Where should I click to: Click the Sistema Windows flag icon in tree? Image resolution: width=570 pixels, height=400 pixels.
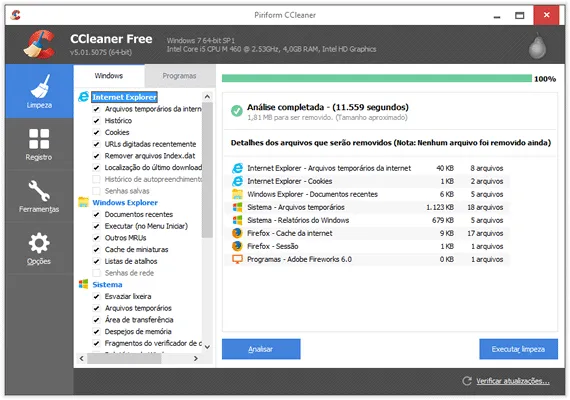[84, 284]
